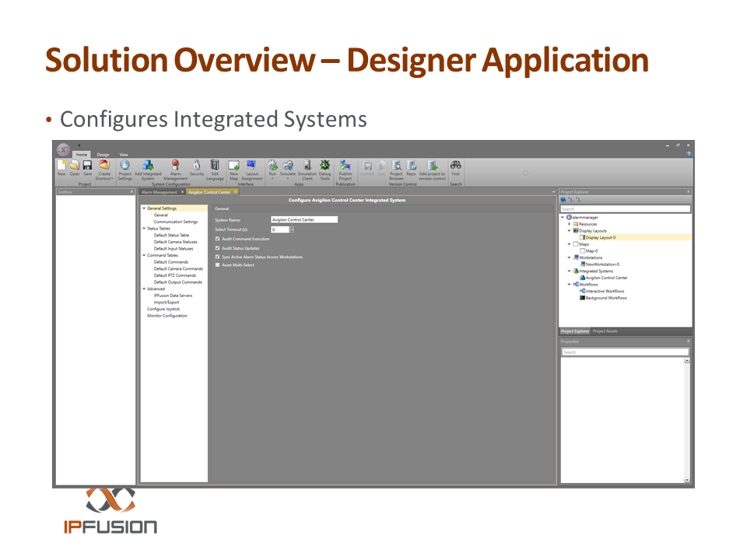Switch to Project Assets tab
747x560 pixels.
(x=605, y=331)
